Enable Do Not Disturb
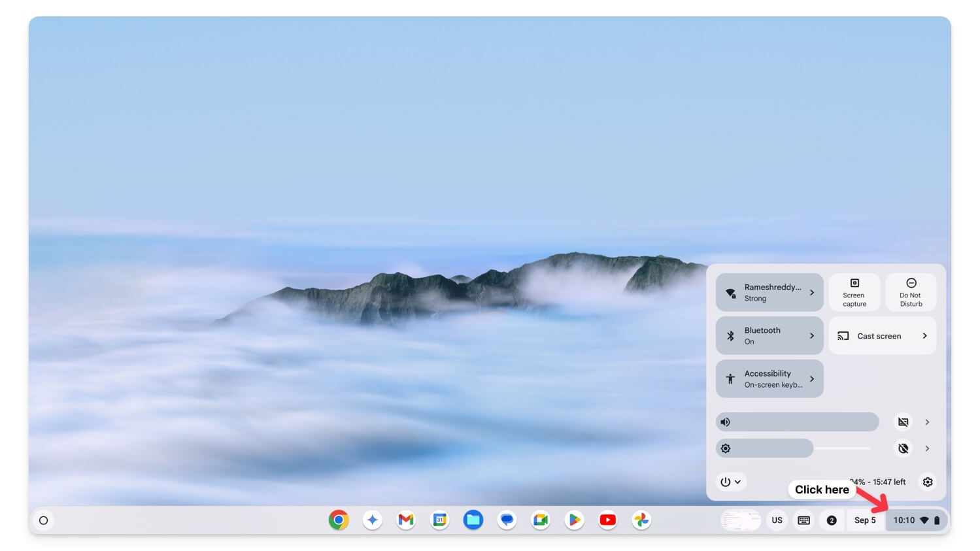The width and height of the screenshot is (980, 551). click(911, 292)
